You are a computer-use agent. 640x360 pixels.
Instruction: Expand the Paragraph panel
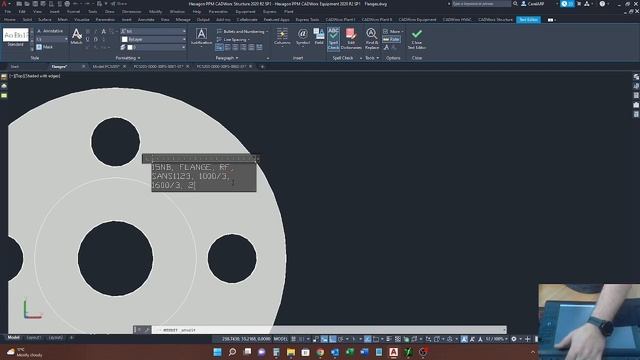(227, 58)
